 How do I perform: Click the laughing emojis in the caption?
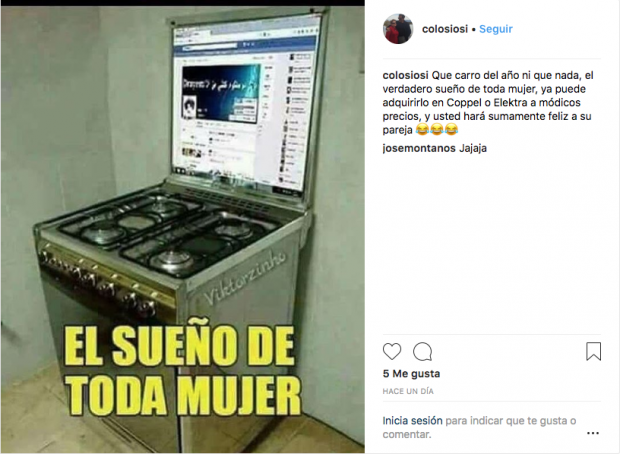coord(437,130)
